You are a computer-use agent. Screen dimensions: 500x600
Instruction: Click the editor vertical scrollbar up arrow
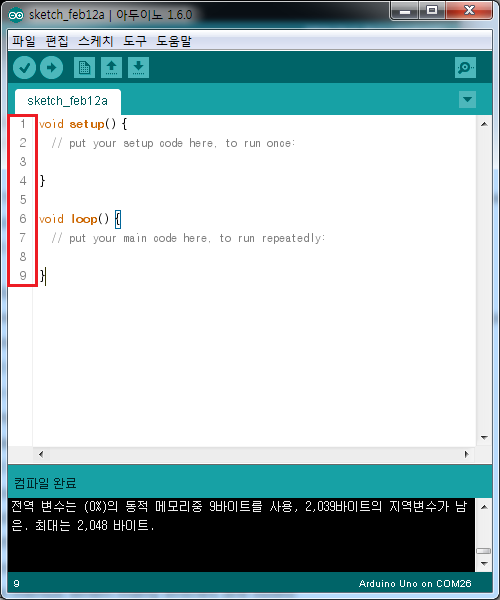pyautogui.click(x=484, y=124)
